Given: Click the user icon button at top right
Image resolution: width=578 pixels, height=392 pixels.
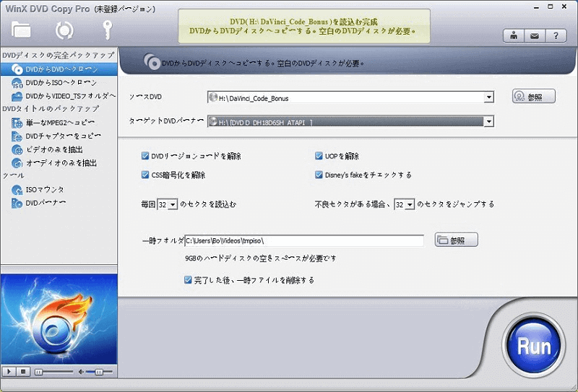Looking at the screenshot, I should tap(514, 35).
